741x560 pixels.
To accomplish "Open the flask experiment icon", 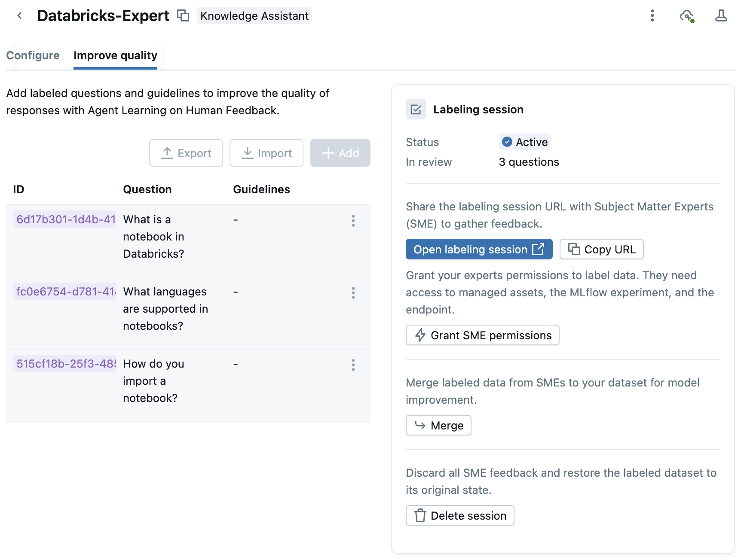I will 721,16.
